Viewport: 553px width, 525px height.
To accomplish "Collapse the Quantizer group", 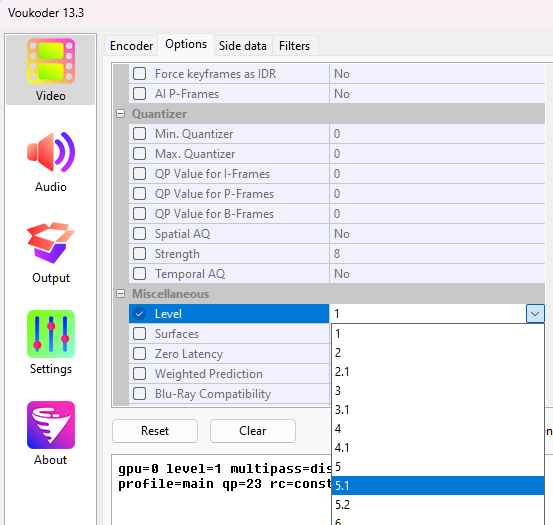I will tap(121, 114).
